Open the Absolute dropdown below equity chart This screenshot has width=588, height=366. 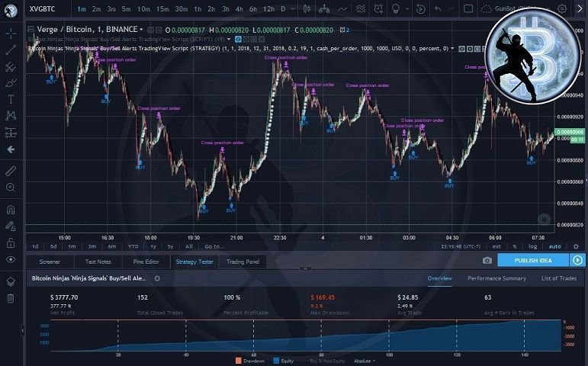pyautogui.click(x=365, y=361)
